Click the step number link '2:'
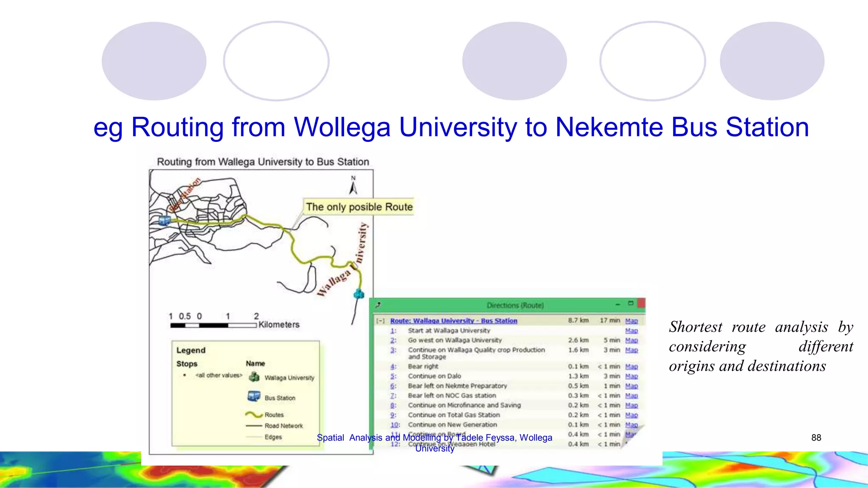This screenshot has height=488, width=868. pos(393,341)
